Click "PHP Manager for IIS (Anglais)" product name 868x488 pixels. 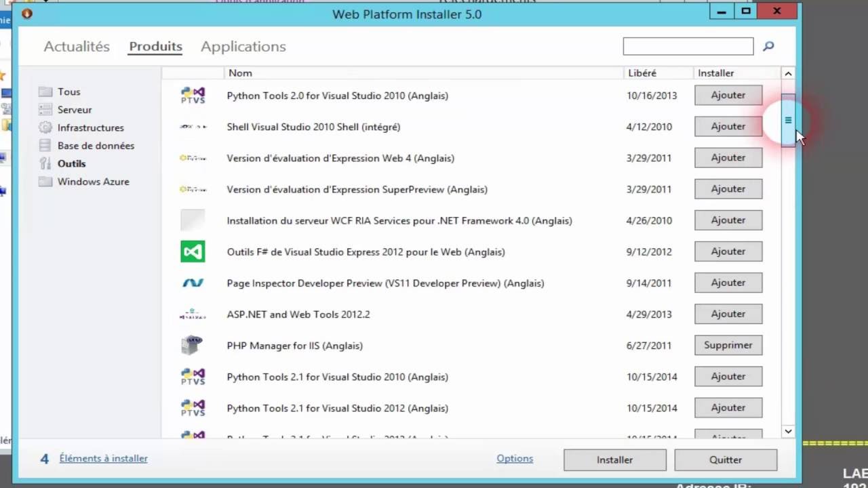(294, 346)
